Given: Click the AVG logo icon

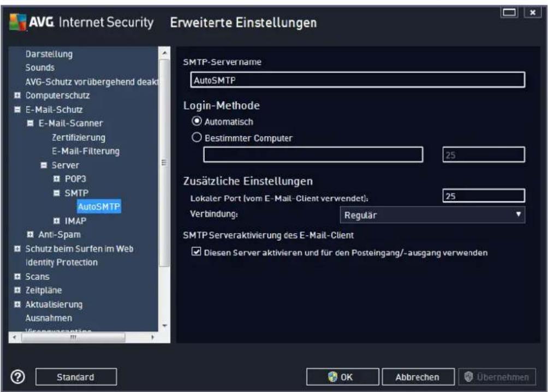Looking at the screenshot, I should coord(17,22).
